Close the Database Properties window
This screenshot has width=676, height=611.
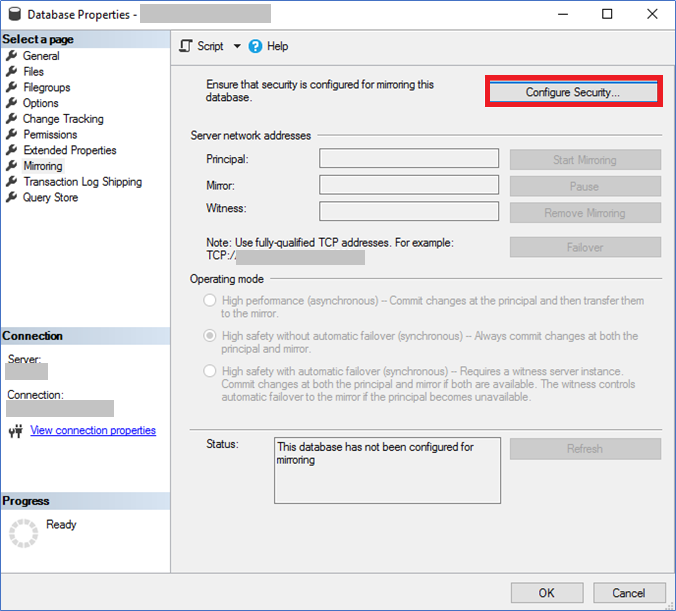pos(652,14)
